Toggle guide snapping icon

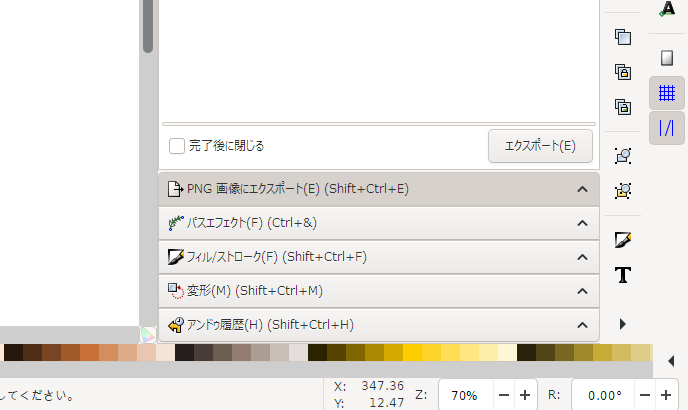point(666,128)
